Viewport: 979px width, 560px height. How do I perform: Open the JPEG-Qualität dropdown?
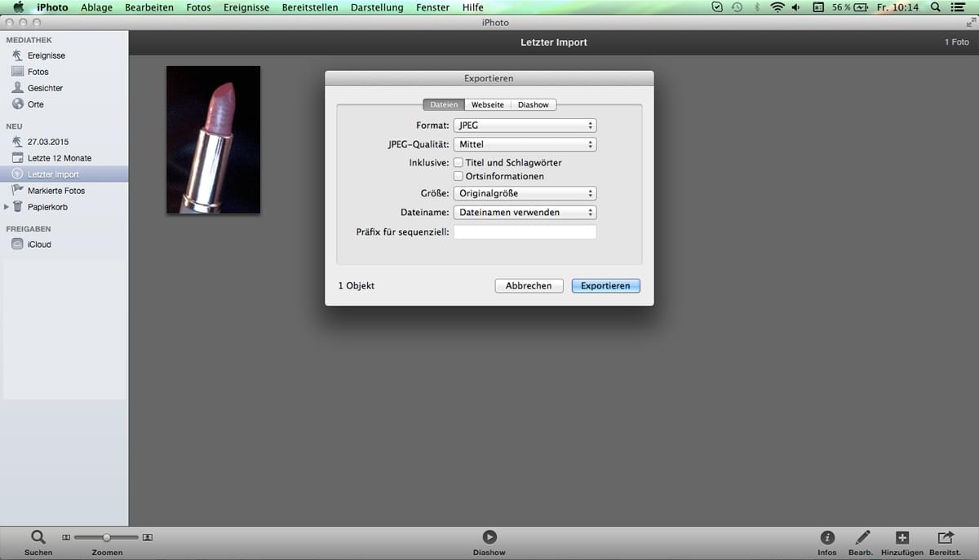tap(525, 144)
